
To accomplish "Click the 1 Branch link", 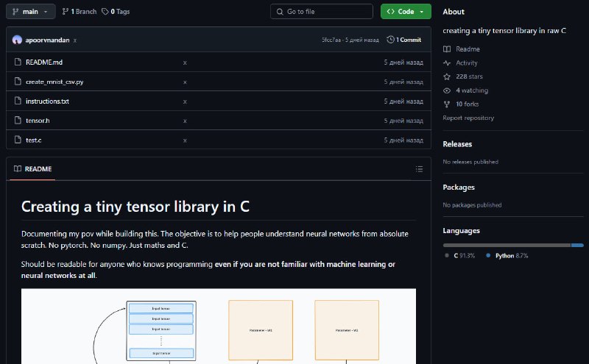I will point(80,12).
